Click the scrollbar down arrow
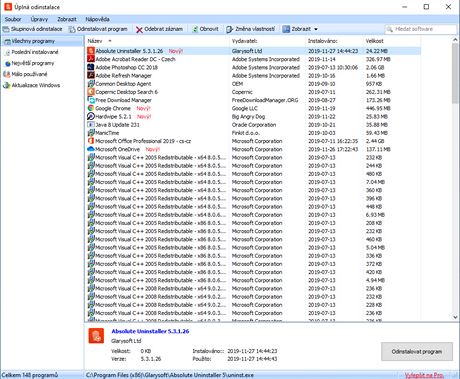Image resolution: width=460 pixels, height=379 pixels. point(455,317)
